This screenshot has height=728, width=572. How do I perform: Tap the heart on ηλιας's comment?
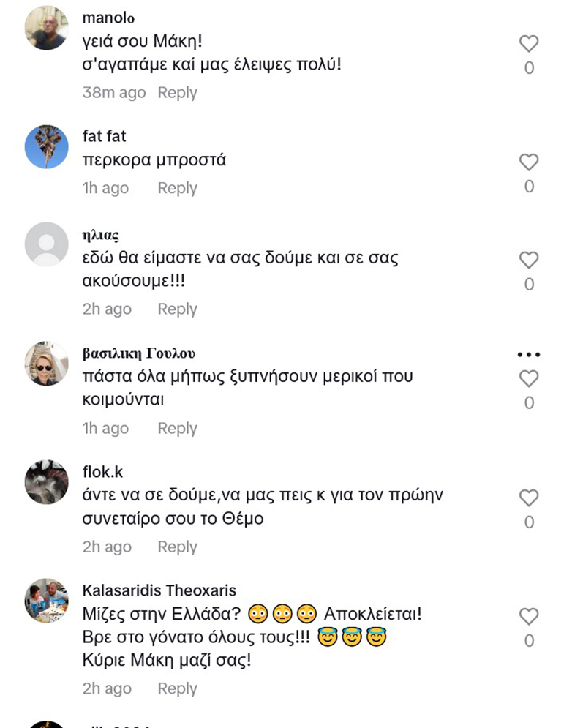tap(529, 260)
